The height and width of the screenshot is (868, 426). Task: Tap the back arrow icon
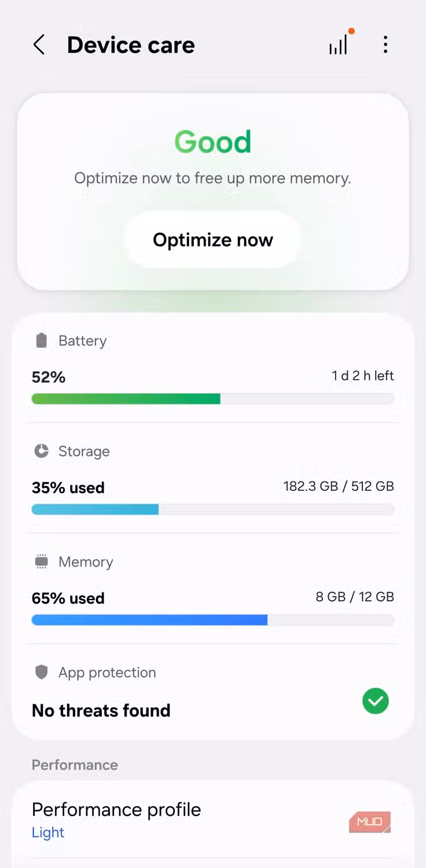click(39, 45)
